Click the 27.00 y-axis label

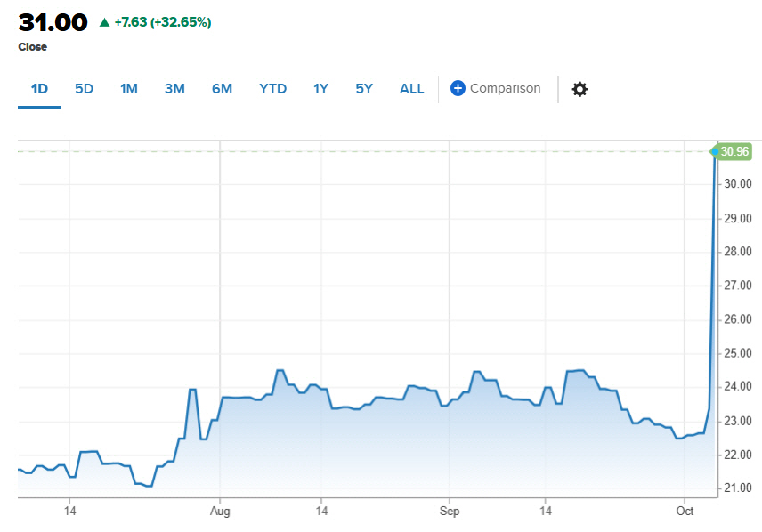pyautogui.click(x=738, y=286)
